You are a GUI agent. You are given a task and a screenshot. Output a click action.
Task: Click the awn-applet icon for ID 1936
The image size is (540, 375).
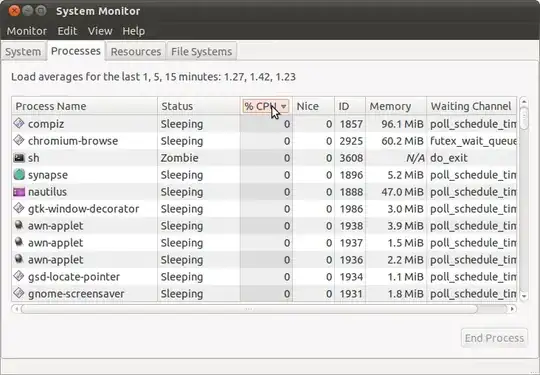point(19,259)
